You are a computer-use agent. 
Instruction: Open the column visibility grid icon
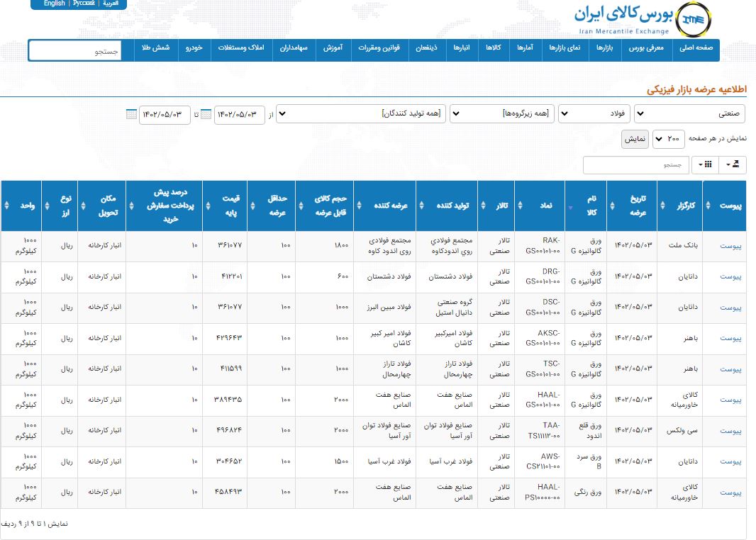[x=705, y=164]
